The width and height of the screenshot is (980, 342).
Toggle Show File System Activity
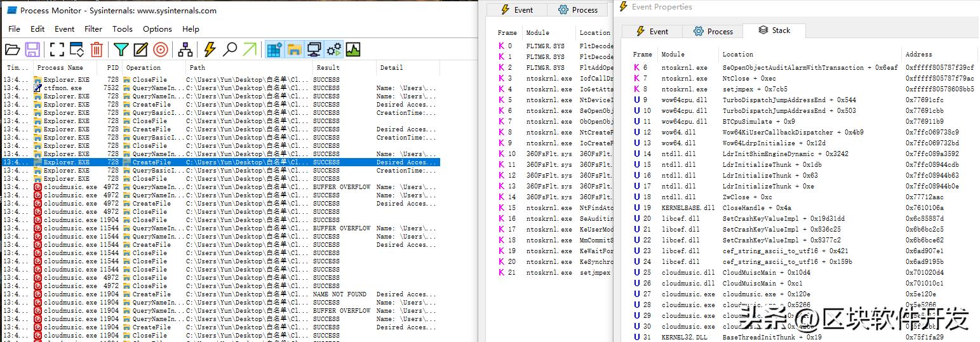(294, 49)
